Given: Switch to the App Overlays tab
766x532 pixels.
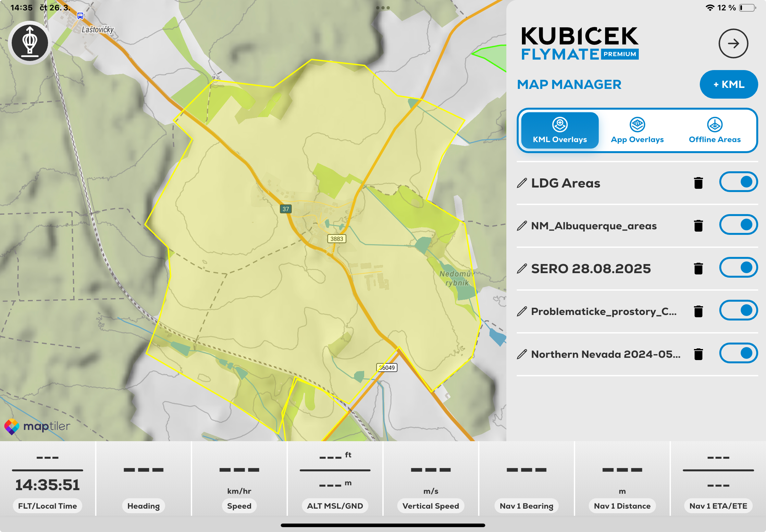Looking at the screenshot, I should [x=637, y=131].
